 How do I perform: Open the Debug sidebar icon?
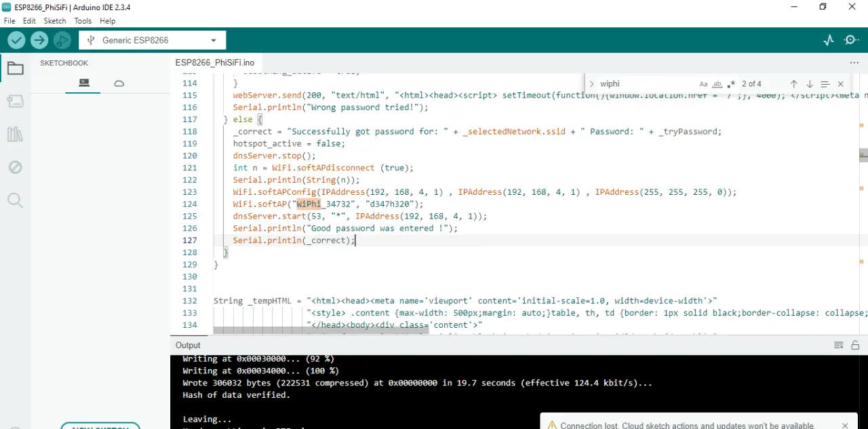15,167
